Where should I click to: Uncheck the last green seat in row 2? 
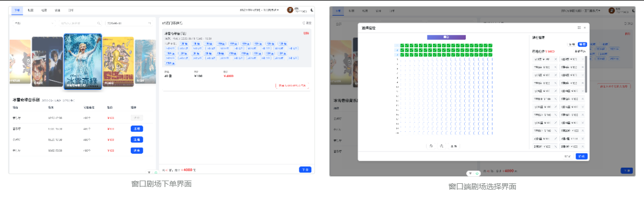tap(491, 50)
